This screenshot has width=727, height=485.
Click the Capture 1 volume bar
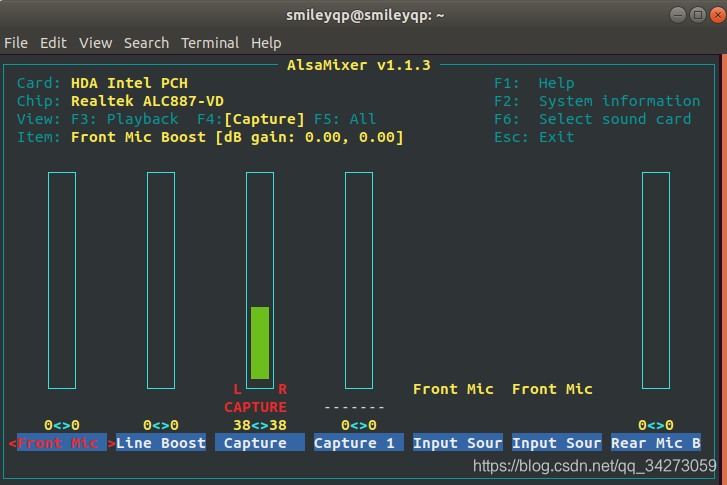tap(359, 281)
